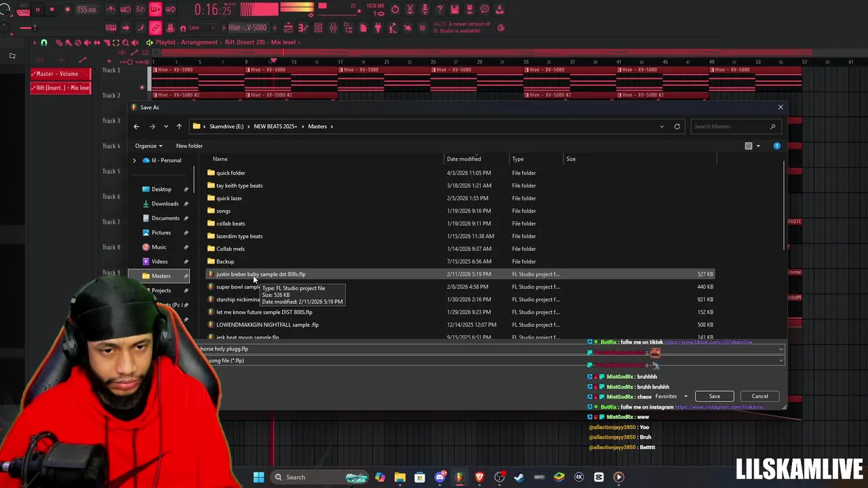Click the blue help icon in Save As
Viewport: 868px width, 488px height.
tap(777, 146)
